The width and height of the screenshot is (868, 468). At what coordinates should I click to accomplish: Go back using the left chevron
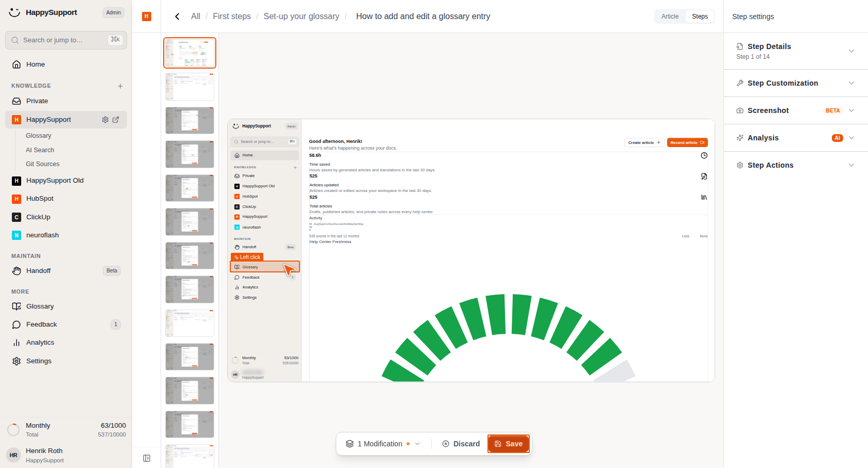coord(177,17)
